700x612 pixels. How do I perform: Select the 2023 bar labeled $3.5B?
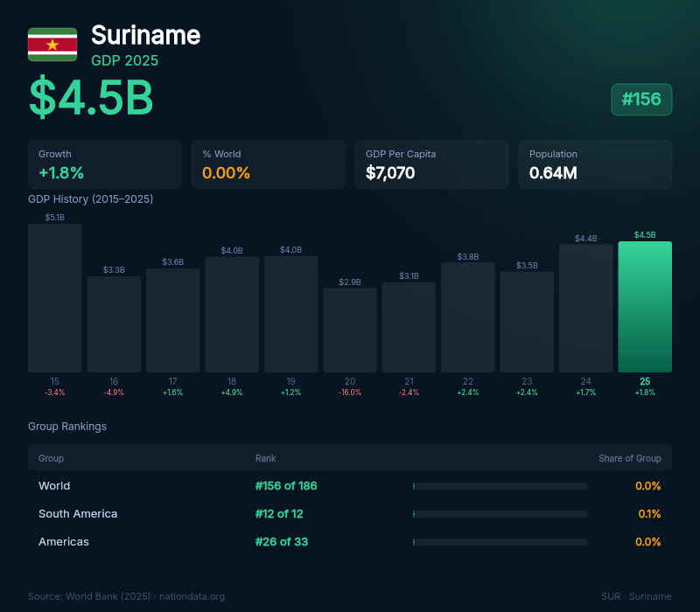(527, 322)
